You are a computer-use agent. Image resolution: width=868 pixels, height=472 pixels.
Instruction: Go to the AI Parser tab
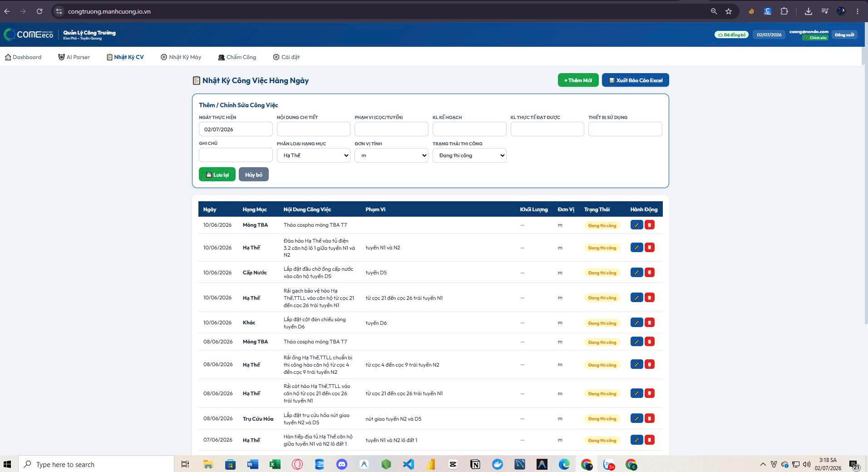tap(74, 57)
